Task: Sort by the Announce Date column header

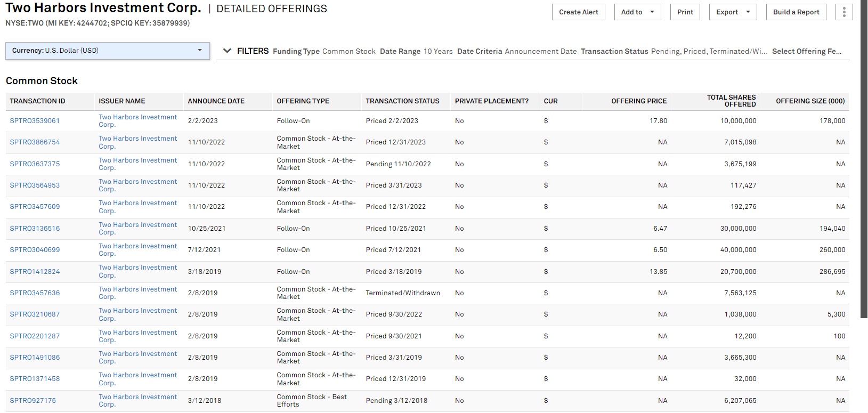Action: 216,101
